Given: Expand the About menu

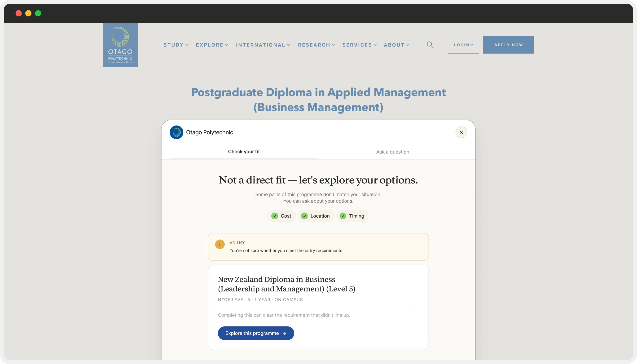Looking at the screenshot, I should (396, 45).
